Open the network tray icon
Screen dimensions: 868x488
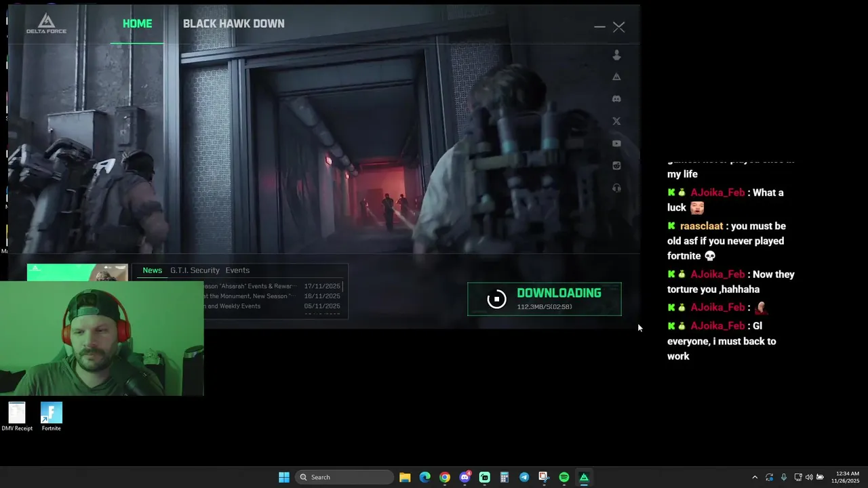tap(798, 477)
